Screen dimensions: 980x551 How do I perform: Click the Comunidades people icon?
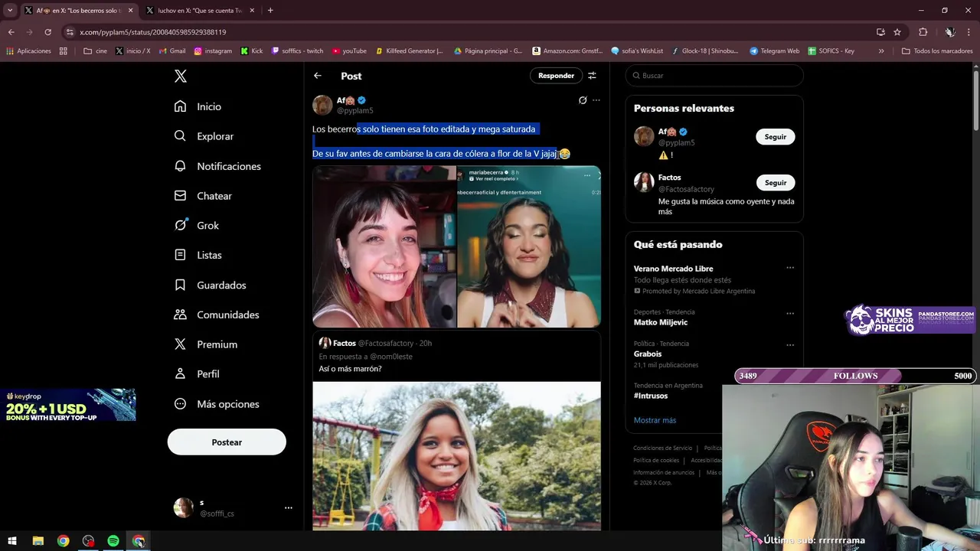[x=180, y=315]
